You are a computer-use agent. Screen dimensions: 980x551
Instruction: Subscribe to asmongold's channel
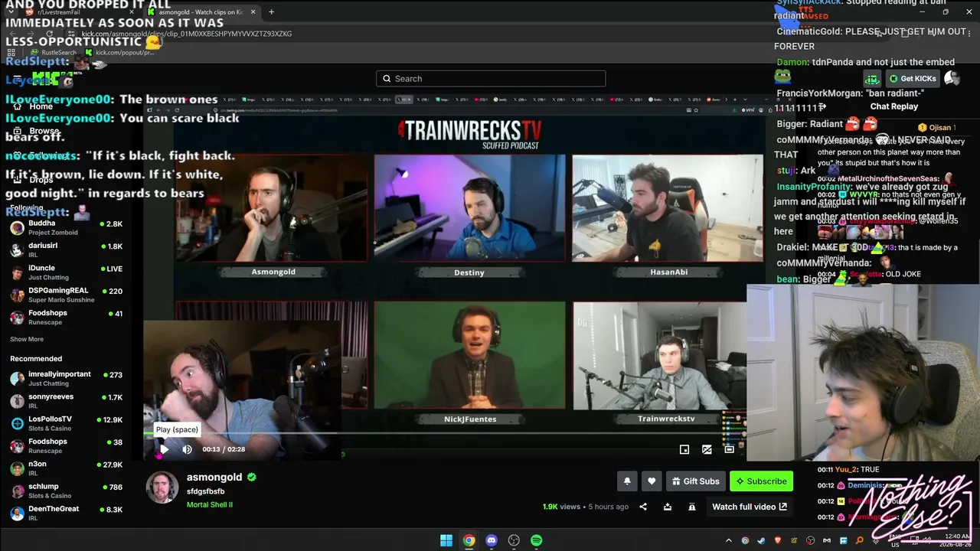tap(761, 481)
